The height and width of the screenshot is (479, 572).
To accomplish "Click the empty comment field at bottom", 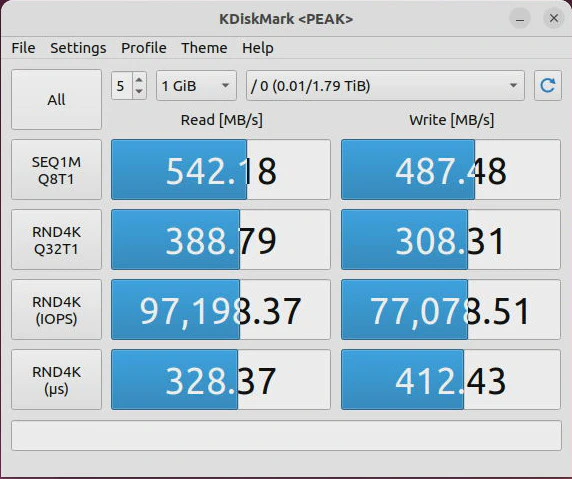I will pyautogui.click(x=286, y=436).
